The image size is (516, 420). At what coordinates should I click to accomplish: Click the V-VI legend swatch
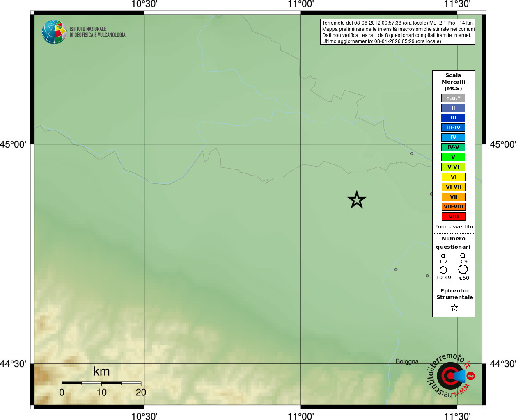click(453, 167)
